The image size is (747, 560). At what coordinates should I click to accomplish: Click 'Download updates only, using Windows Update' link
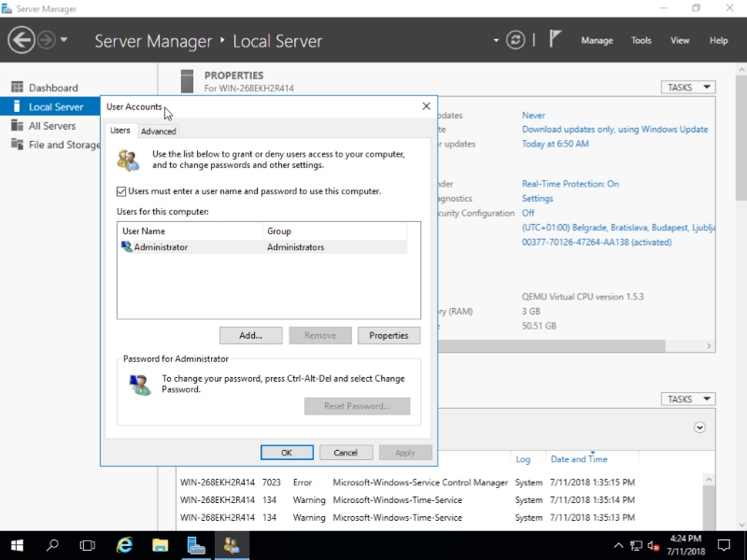click(x=614, y=130)
